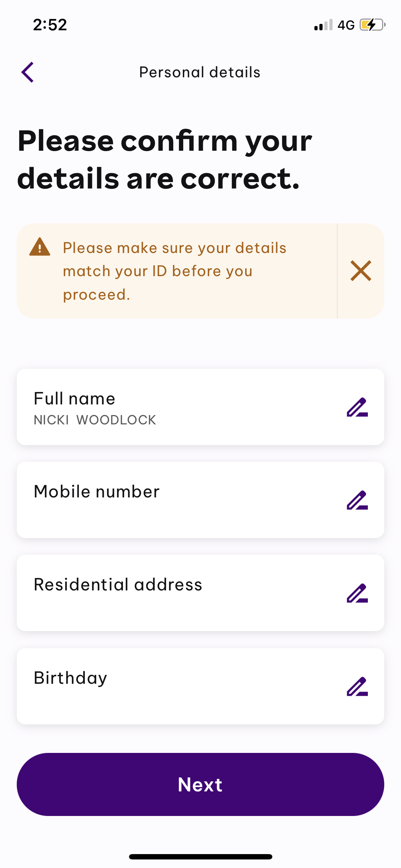Tap the warning triangle icon

tap(40, 247)
